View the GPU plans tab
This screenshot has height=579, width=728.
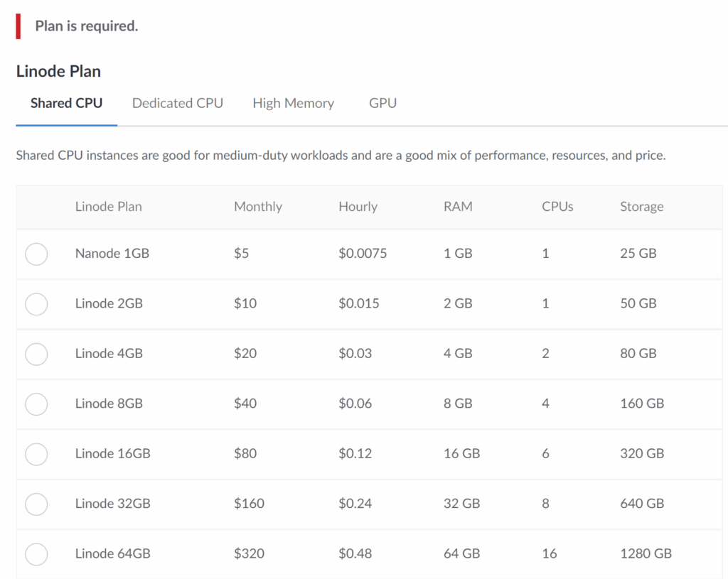tap(382, 103)
